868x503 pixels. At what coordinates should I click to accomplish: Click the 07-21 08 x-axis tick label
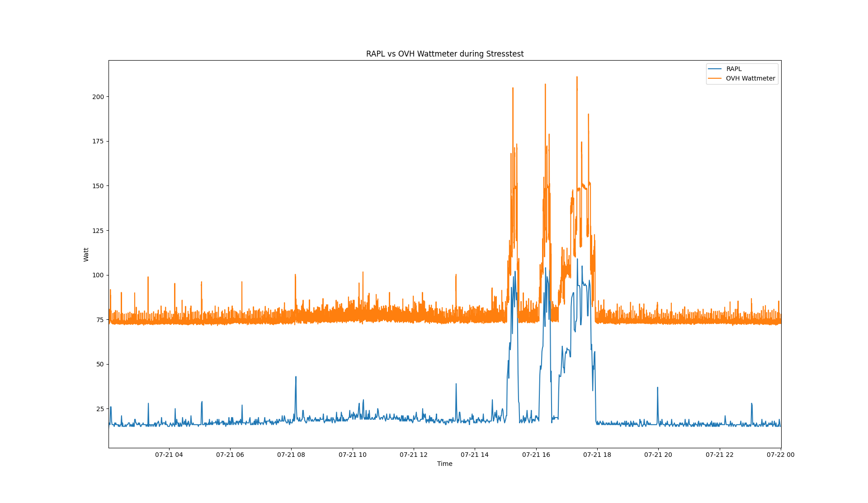click(x=291, y=455)
